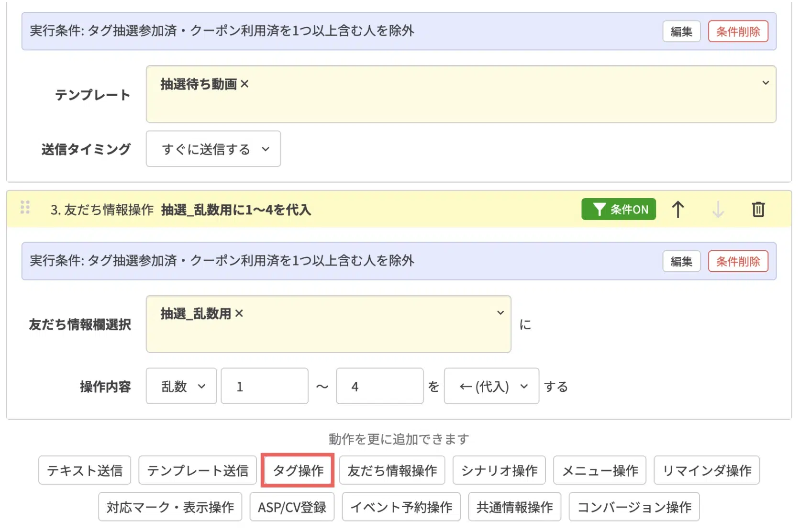Image resolution: width=799 pixels, height=532 pixels.
Task: Add a メニュー操作 action
Action: 599,470
